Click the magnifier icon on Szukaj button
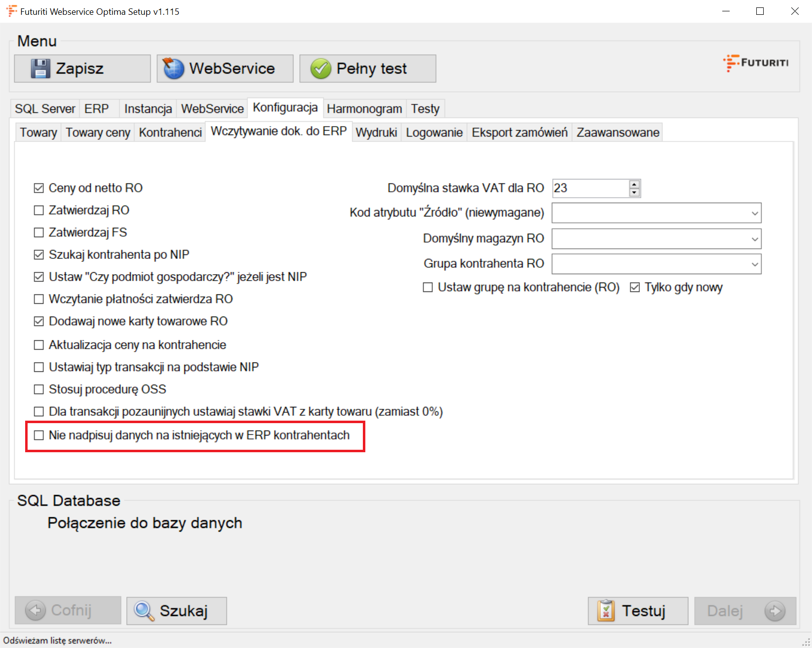 coord(144,611)
